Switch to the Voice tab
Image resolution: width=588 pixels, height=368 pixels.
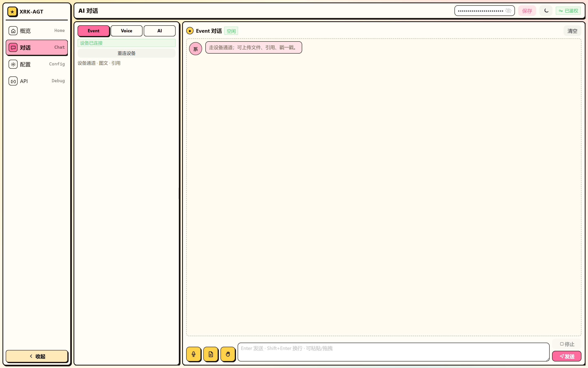tap(127, 31)
